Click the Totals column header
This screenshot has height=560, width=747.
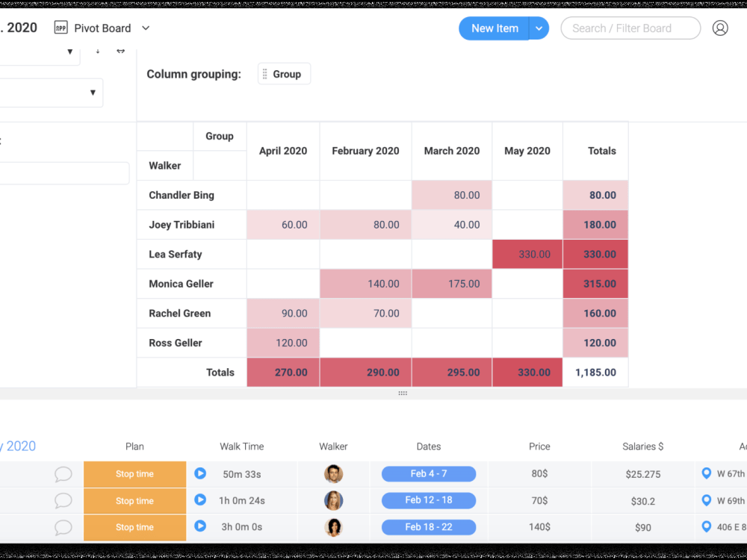pos(595,151)
